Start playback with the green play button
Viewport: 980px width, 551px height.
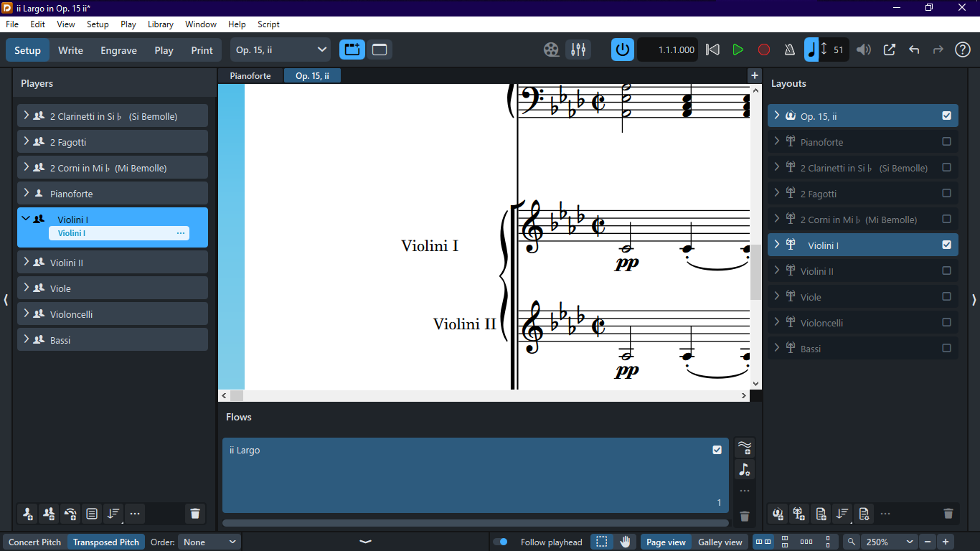738,50
